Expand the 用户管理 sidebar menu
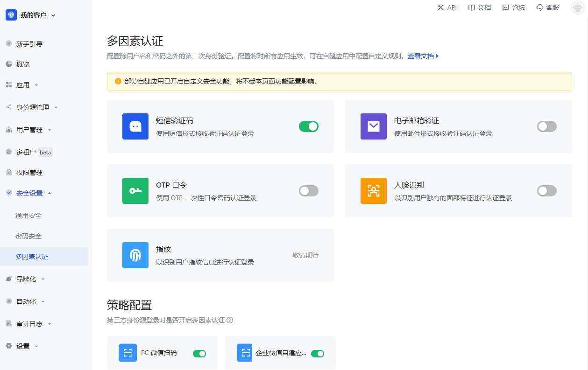This screenshot has width=588, height=370. pyautogui.click(x=29, y=130)
